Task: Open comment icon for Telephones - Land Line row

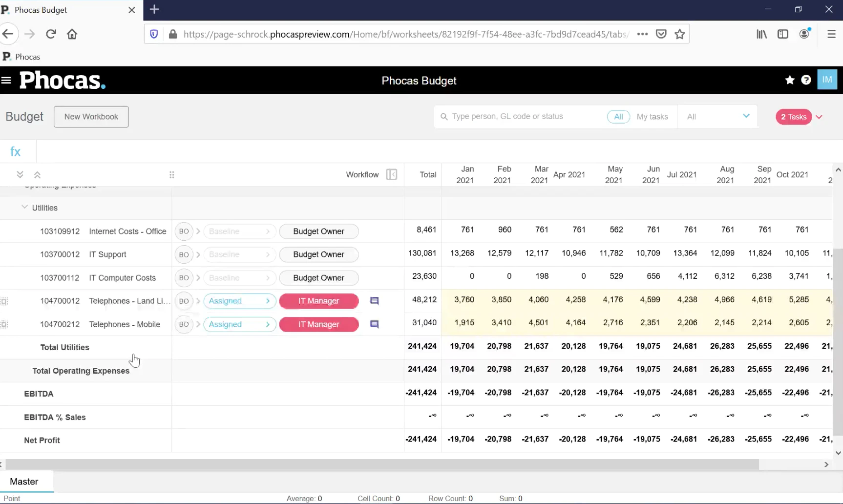Action: [x=375, y=301]
